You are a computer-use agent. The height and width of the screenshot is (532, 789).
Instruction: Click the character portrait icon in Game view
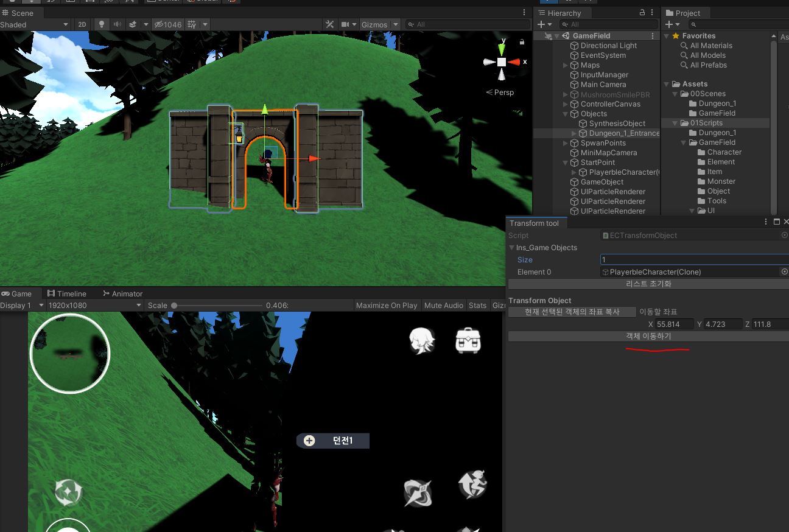(x=422, y=341)
